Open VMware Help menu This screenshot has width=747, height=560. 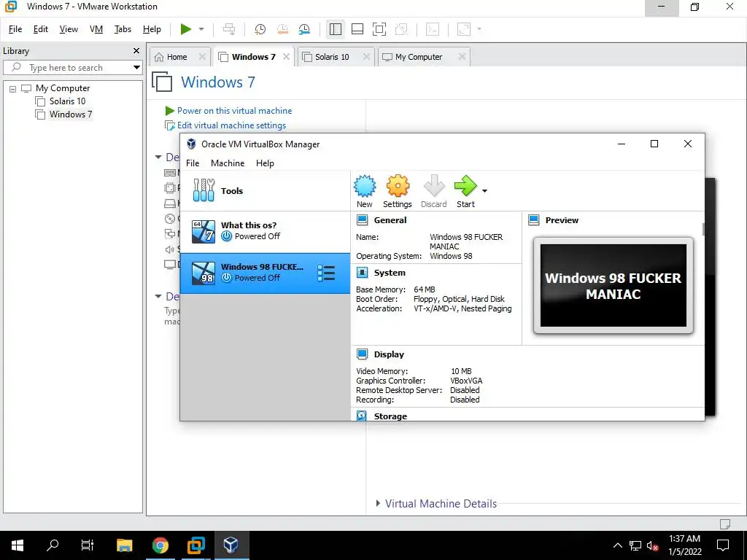point(152,29)
